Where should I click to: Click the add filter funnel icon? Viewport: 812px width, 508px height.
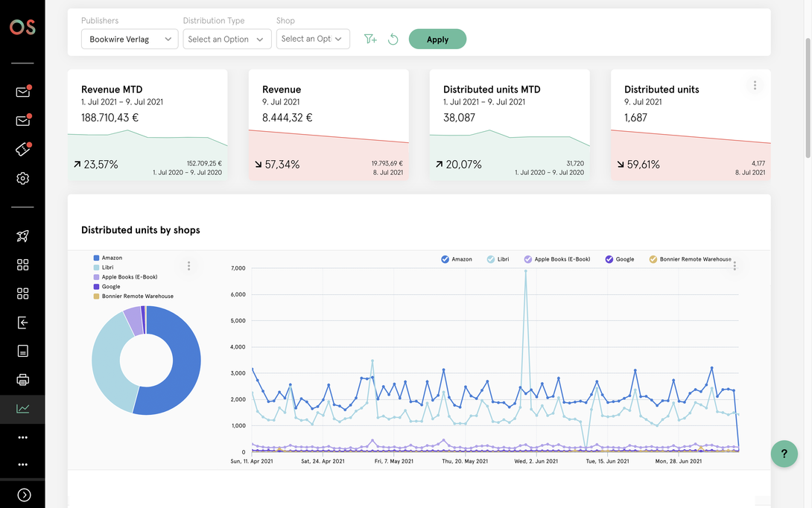(370, 39)
